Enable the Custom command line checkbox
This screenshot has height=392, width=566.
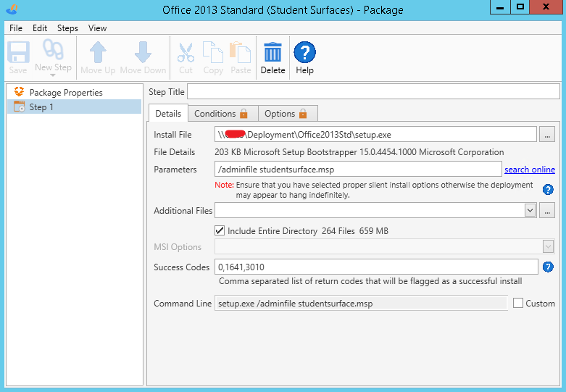(518, 304)
